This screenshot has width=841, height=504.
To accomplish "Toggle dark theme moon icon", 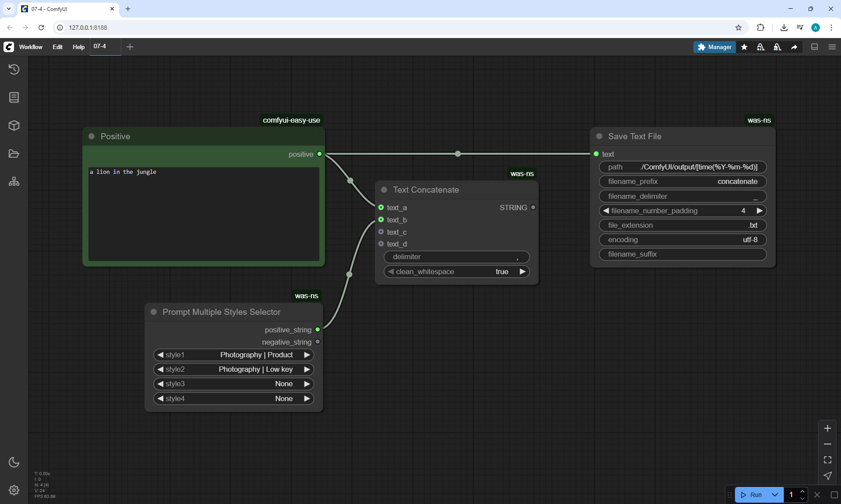I will coord(14,462).
